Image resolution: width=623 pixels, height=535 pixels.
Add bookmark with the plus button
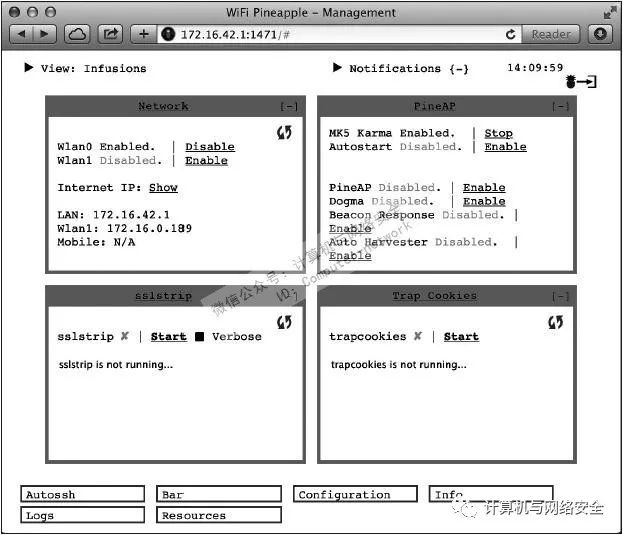(x=143, y=35)
